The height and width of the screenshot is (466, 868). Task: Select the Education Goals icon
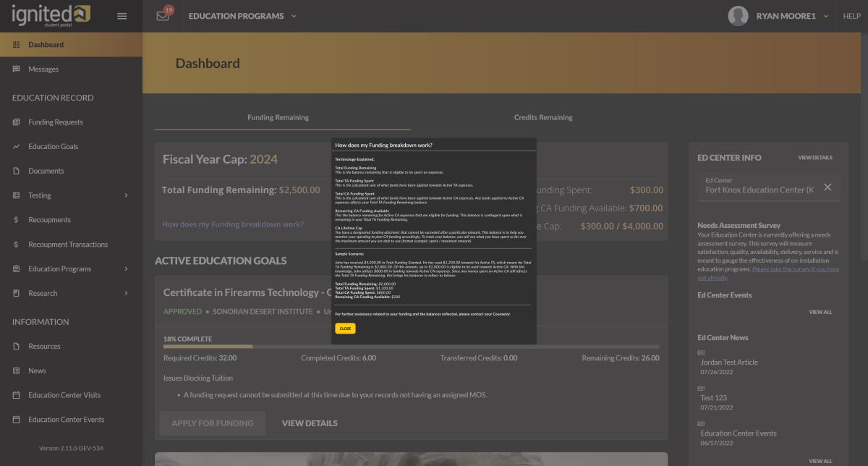click(16, 147)
